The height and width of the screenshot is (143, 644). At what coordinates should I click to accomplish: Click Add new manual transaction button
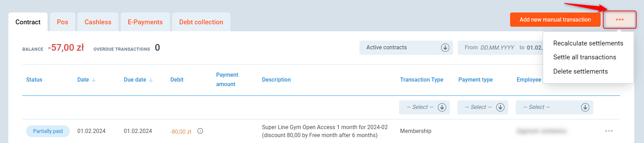click(555, 20)
